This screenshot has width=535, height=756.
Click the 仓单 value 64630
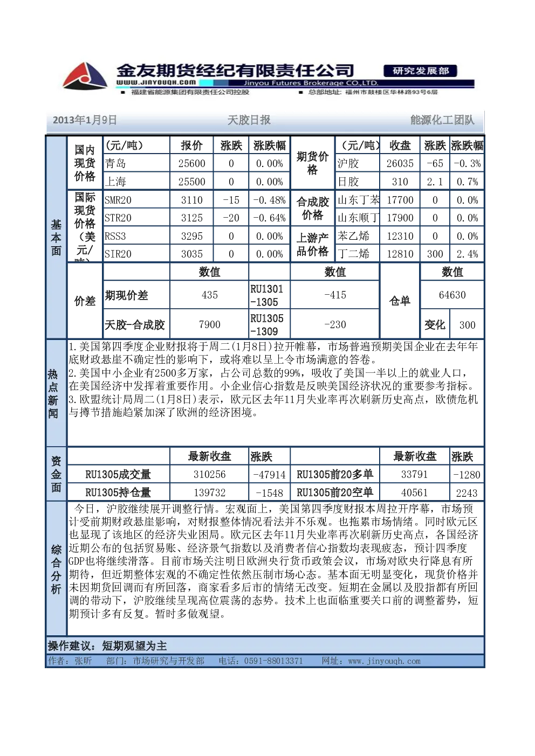(452, 295)
